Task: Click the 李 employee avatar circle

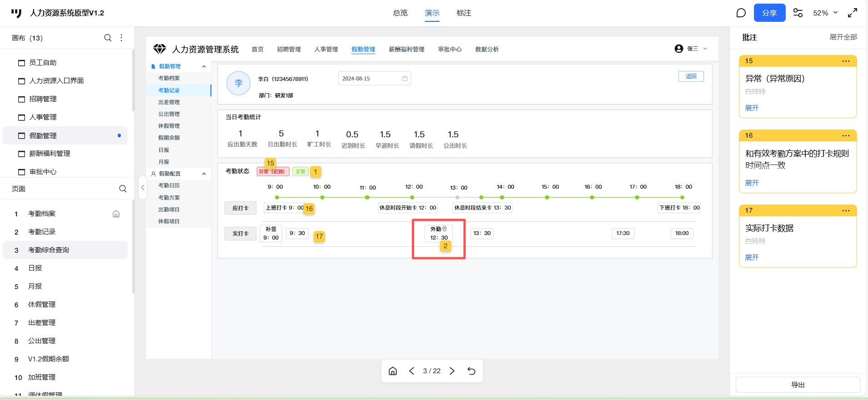Action: coord(239,83)
